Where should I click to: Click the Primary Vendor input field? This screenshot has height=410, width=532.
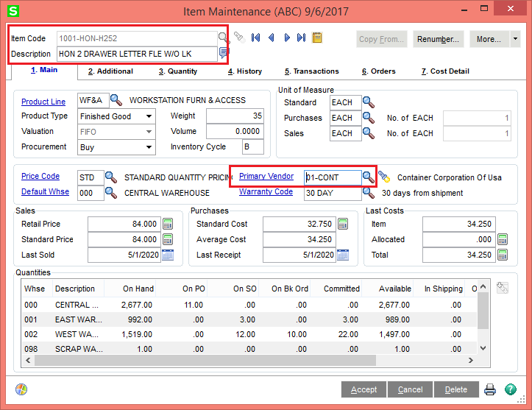click(333, 177)
